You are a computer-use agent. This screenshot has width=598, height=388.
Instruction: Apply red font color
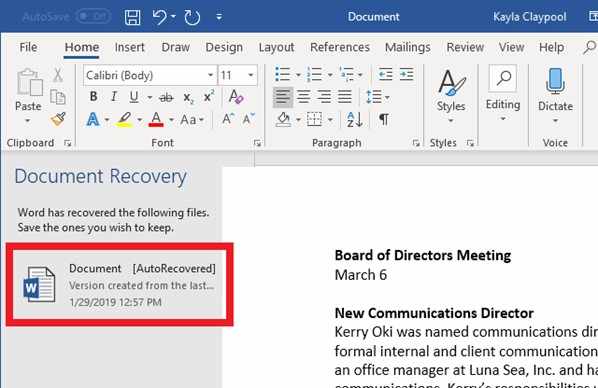point(156,120)
